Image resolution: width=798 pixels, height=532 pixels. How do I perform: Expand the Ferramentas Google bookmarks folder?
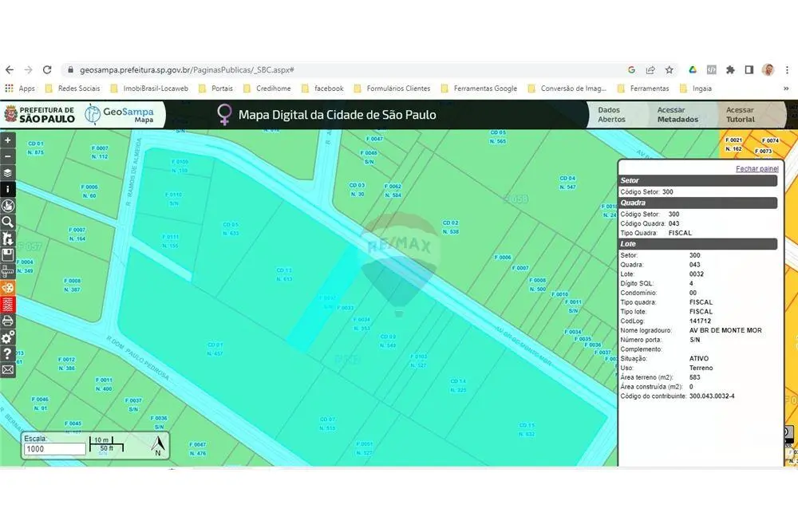479,89
